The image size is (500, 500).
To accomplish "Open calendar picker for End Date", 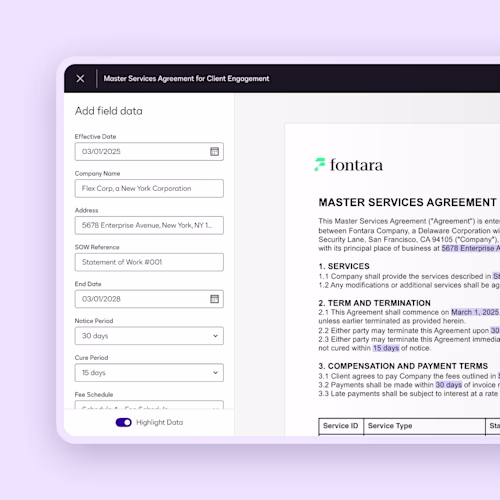I will (214, 299).
